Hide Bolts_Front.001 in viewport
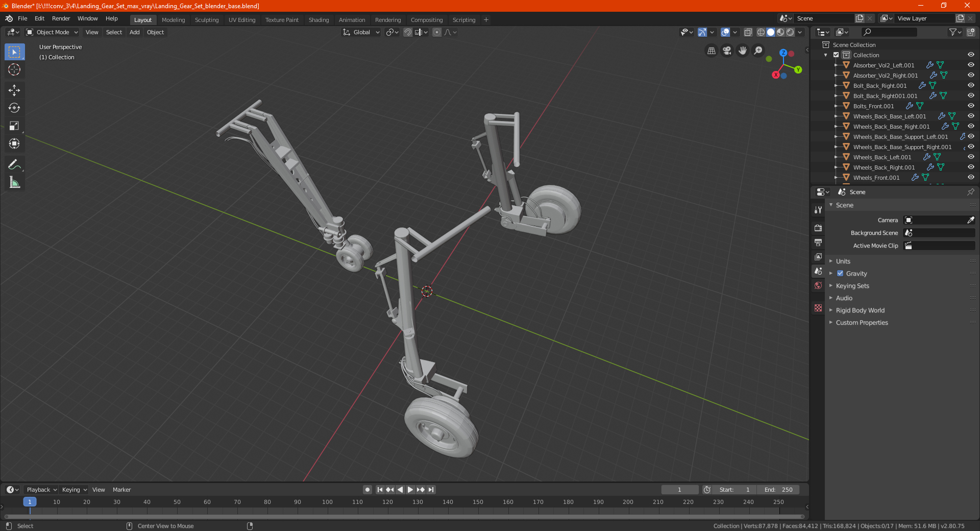Image resolution: width=980 pixels, height=531 pixels. (x=971, y=106)
